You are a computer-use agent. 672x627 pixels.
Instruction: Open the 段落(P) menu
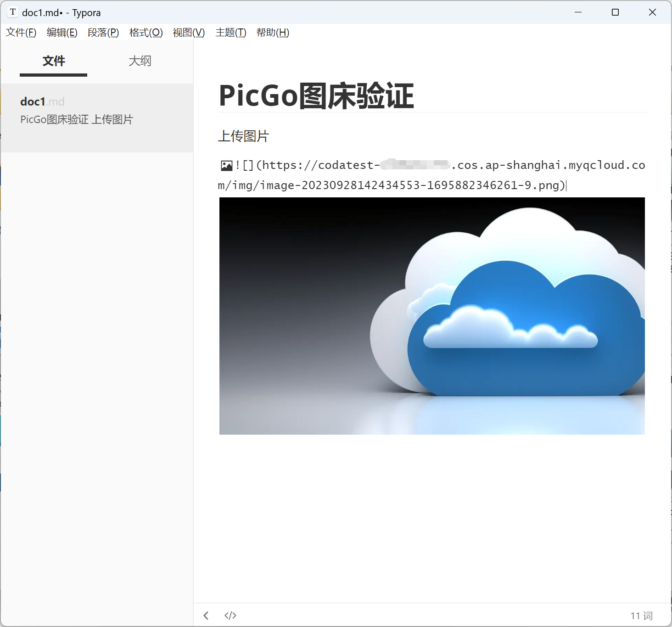[103, 33]
